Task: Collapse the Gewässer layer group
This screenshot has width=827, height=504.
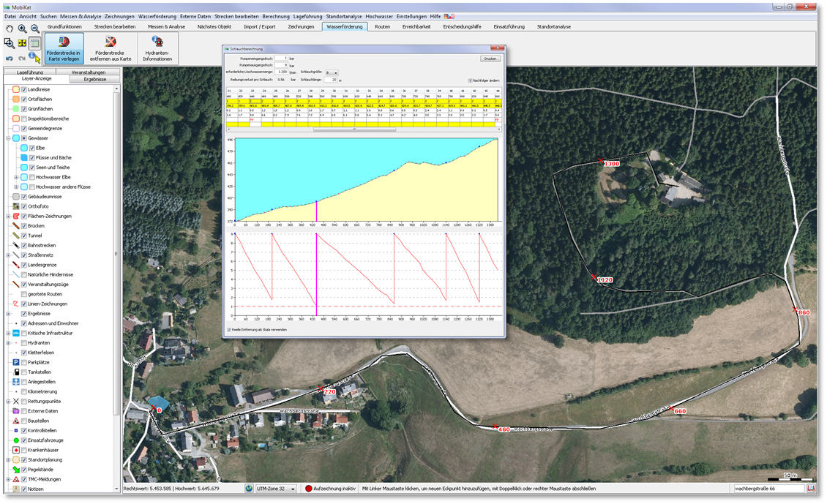Action: point(8,138)
